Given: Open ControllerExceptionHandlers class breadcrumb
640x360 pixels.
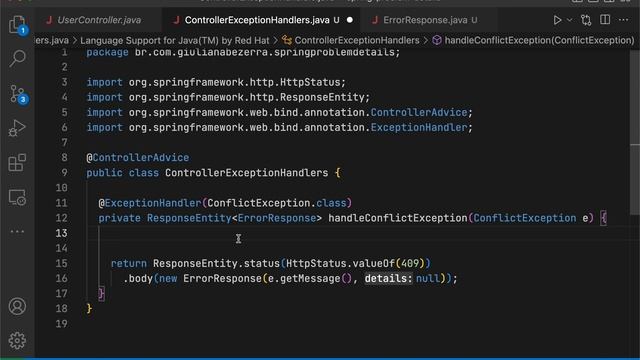Looking at the screenshot, I should pyautogui.click(x=357, y=40).
